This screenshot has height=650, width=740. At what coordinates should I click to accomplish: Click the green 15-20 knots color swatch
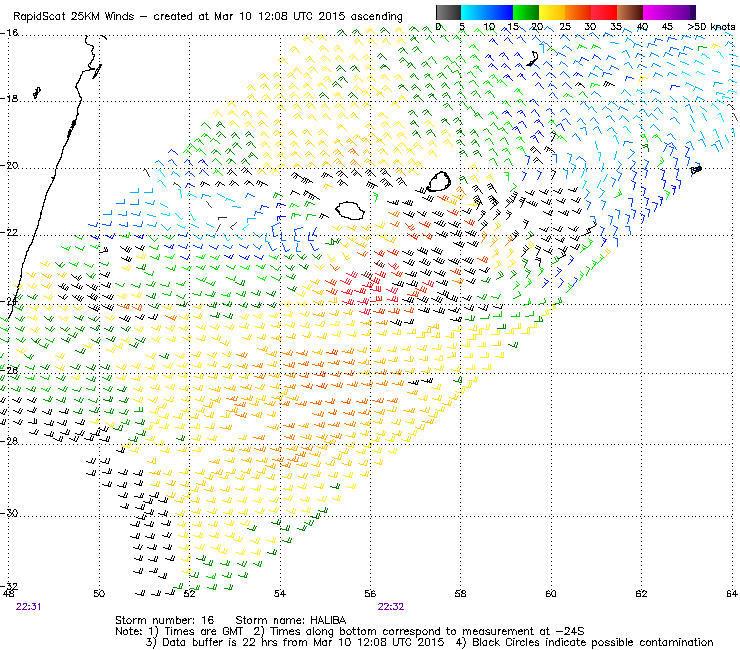point(526,12)
